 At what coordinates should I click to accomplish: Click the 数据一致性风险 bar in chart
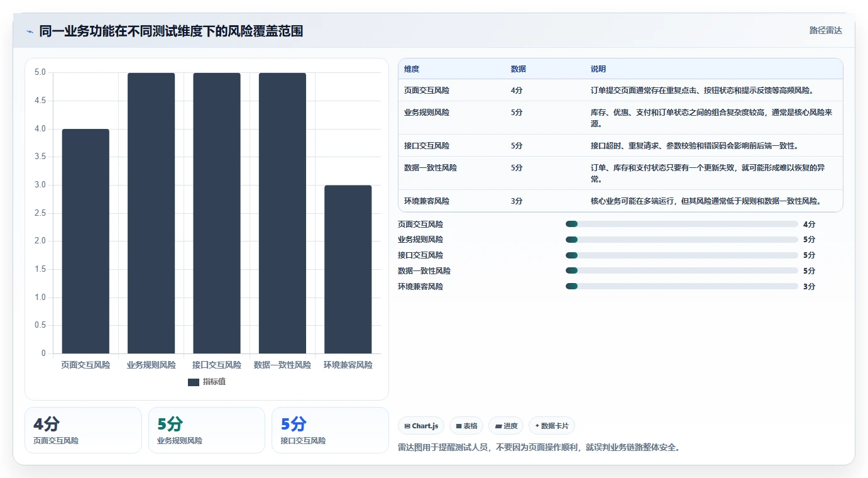tap(282, 213)
